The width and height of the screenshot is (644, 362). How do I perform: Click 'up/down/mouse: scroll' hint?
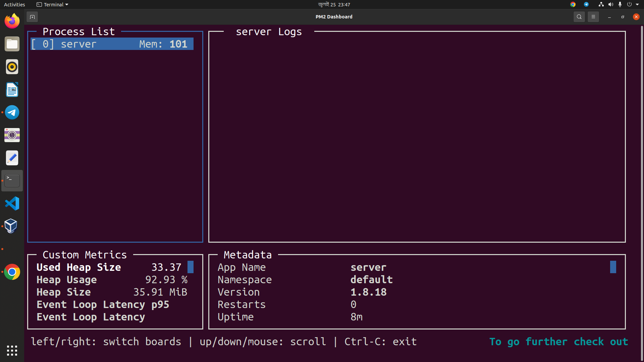(x=263, y=342)
